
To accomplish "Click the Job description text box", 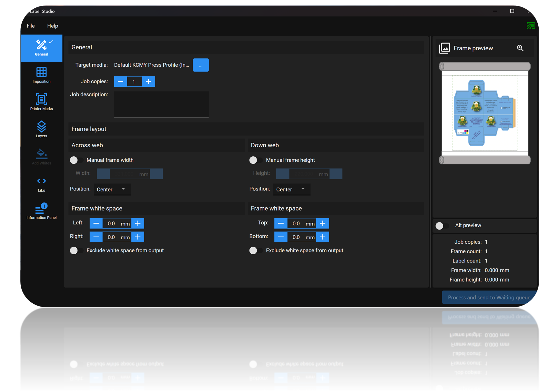I will click(161, 104).
